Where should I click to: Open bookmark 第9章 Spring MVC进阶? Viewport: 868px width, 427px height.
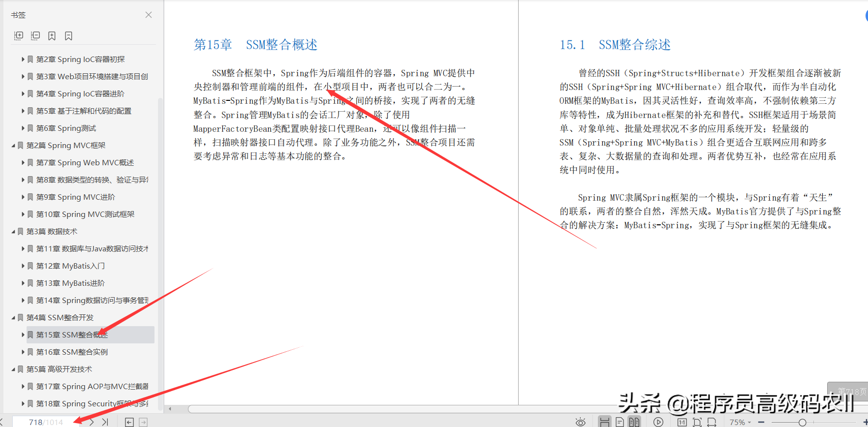[x=75, y=197]
